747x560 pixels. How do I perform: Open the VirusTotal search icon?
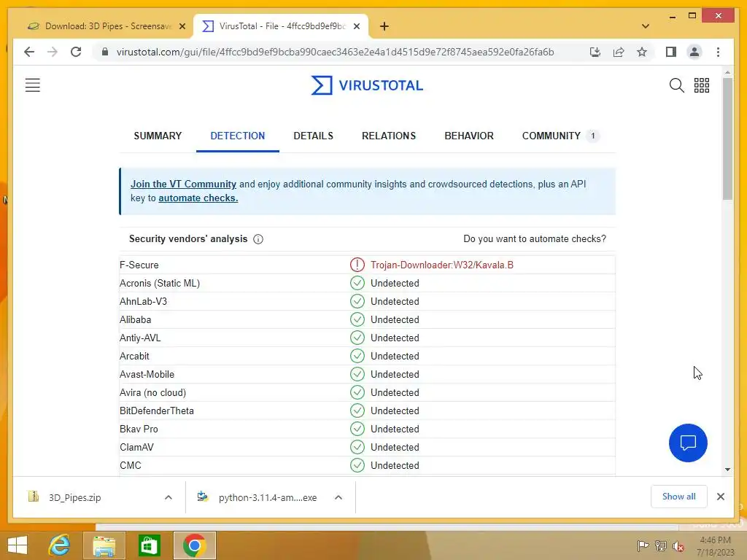pyautogui.click(x=676, y=85)
